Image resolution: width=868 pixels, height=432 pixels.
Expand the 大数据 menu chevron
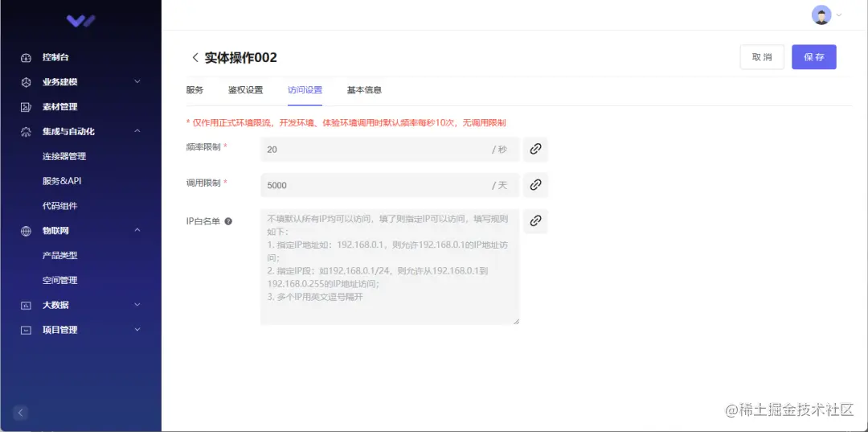[137, 305]
